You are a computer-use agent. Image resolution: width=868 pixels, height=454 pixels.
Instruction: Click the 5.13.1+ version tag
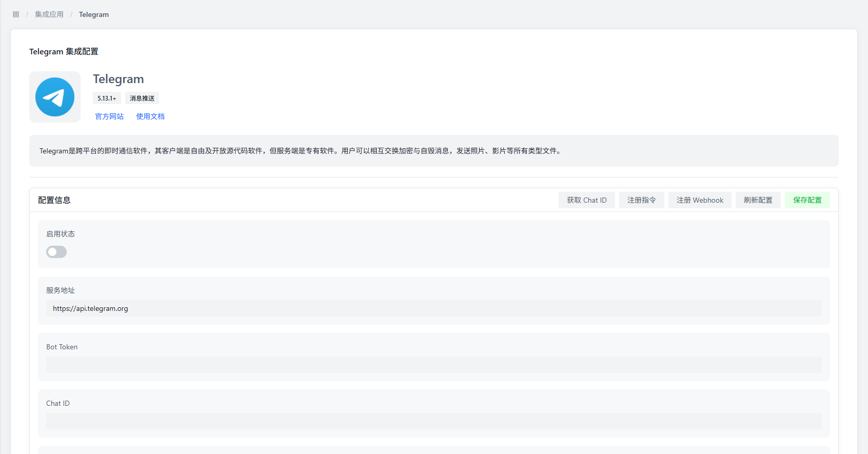107,98
